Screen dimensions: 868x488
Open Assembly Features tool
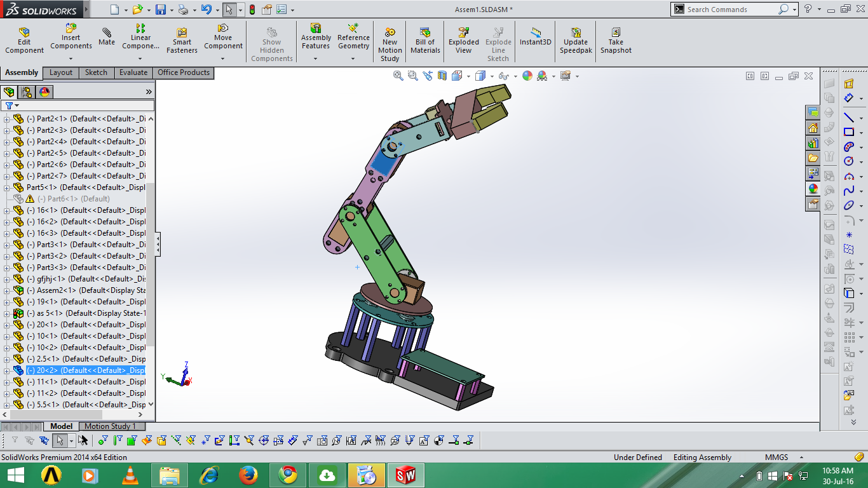[316, 37]
